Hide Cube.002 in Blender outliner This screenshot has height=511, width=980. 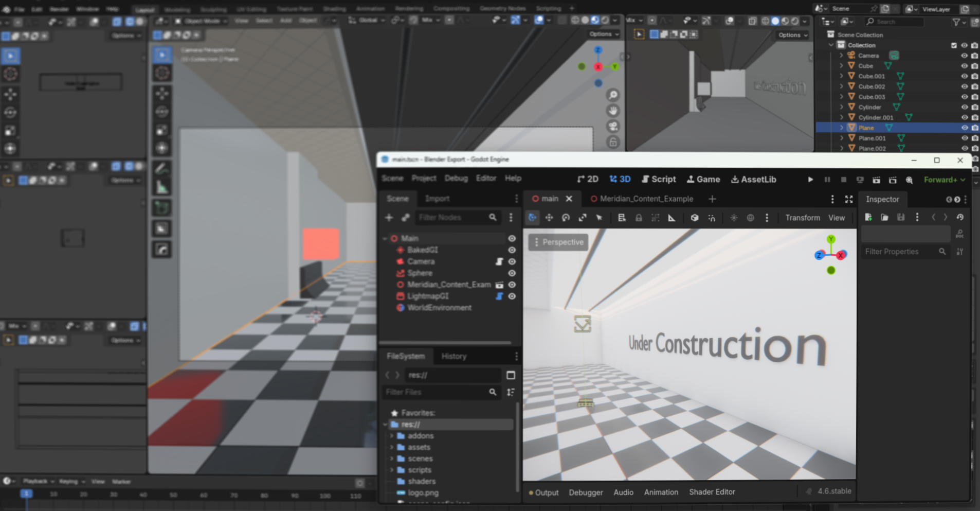[x=964, y=86]
